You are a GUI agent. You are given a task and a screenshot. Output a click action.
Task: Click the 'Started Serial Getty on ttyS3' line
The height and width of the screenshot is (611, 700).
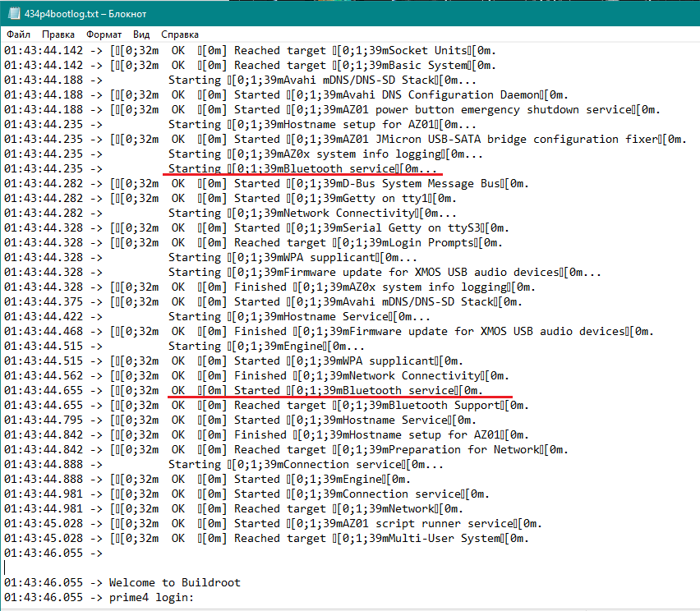point(370,227)
